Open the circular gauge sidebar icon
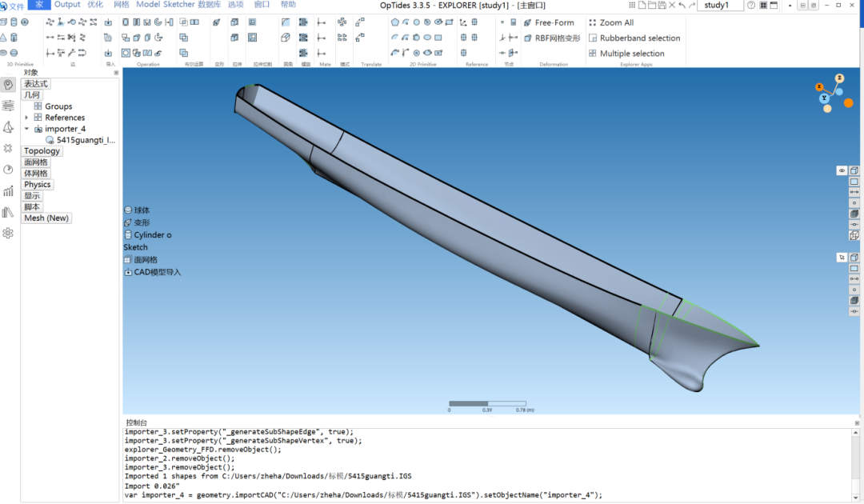Screen dimensions: 864x504 tap(8, 169)
